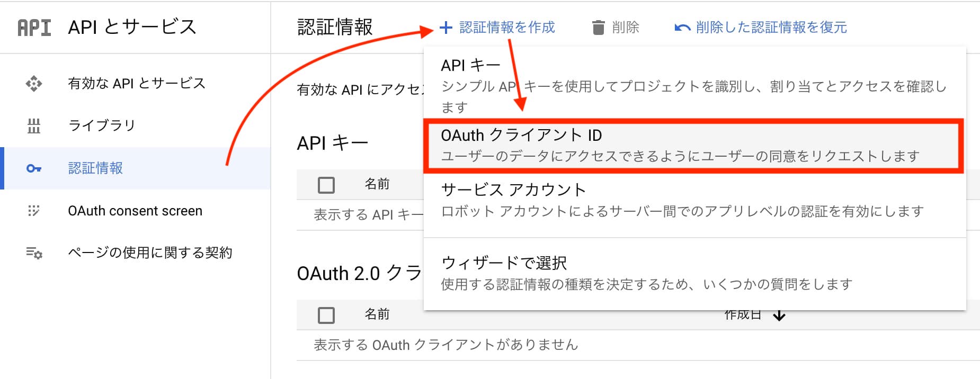
Task: Click the sort arrow next to 作成日
Action: 779,315
